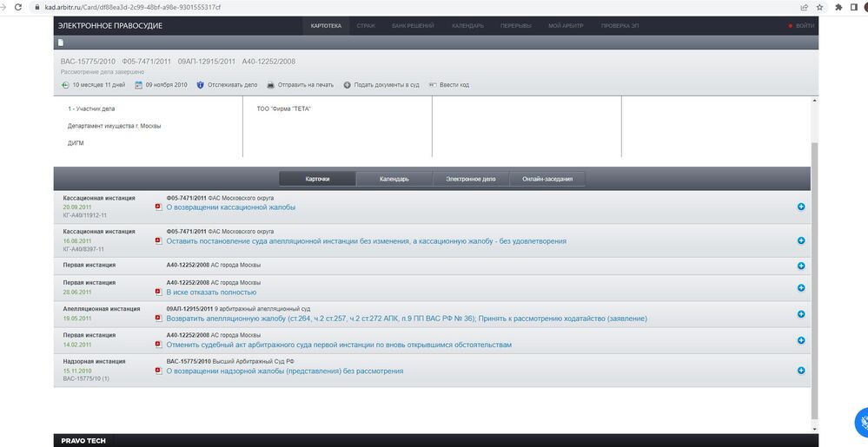Click the browser address bar URL
Image resolution: width=868 pixels, height=447 pixels.
(x=139, y=7)
